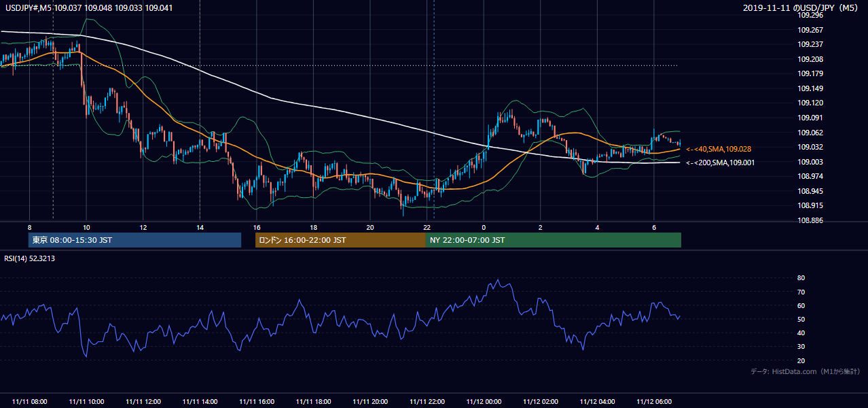Click the RSI(14) 52.3213 indicator label
Screen dimensions: 868x408
click(31, 258)
